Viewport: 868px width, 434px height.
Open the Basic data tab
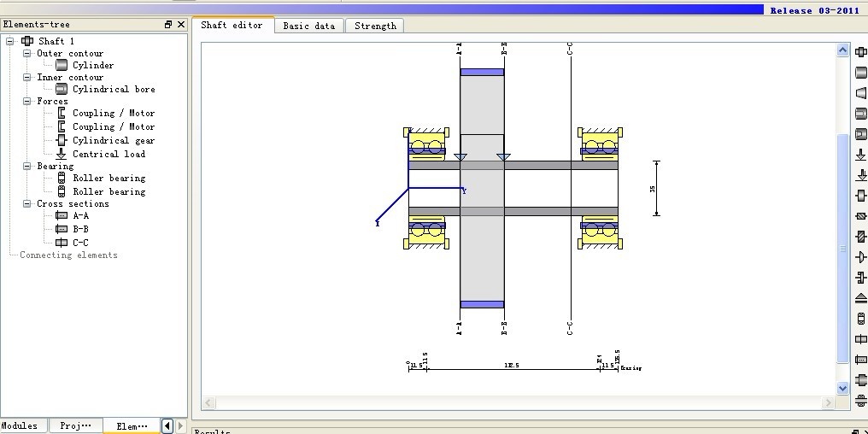tap(309, 26)
